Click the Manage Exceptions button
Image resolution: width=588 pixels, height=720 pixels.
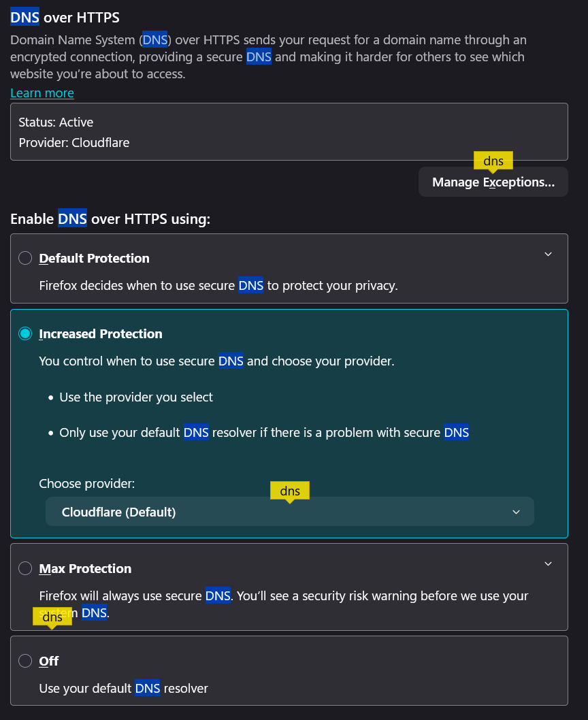click(493, 182)
